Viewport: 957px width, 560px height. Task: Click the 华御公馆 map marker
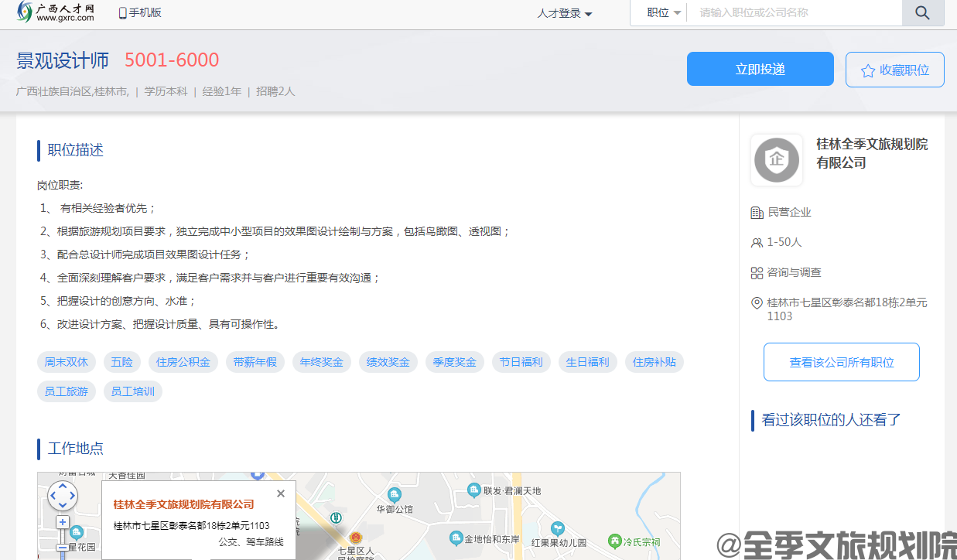[395, 494]
